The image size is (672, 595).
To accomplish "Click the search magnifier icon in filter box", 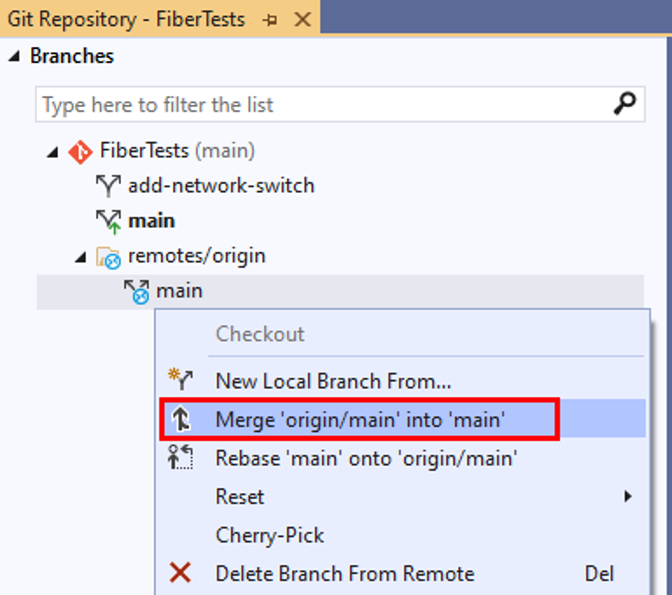I will [x=624, y=104].
